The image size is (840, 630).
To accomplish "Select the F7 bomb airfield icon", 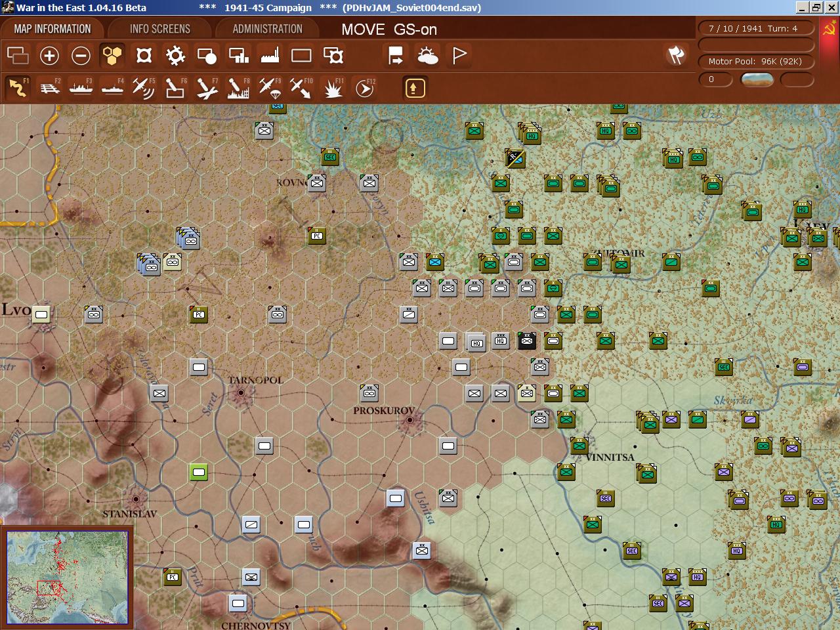I will click(x=207, y=87).
